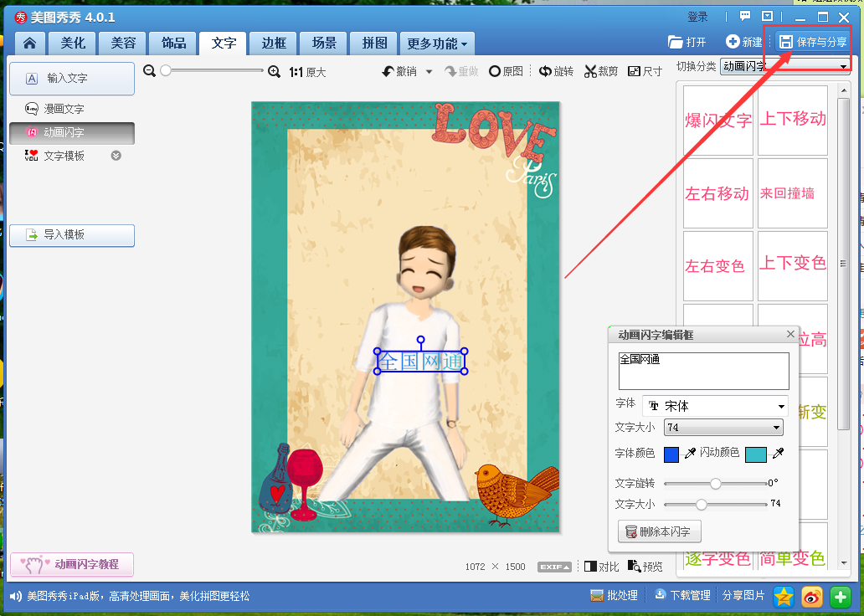This screenshot has width=864, height=616.
Task: Choose the 左右移动 animation style
Action: click(x=718, y=193)
